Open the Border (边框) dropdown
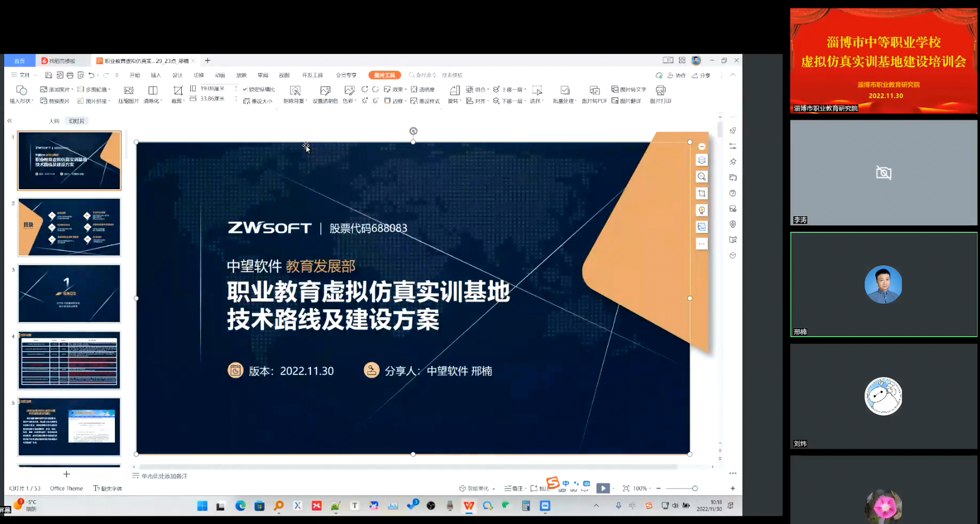The height and width of the screenshot is (524, 980). [x=395, y=101]
